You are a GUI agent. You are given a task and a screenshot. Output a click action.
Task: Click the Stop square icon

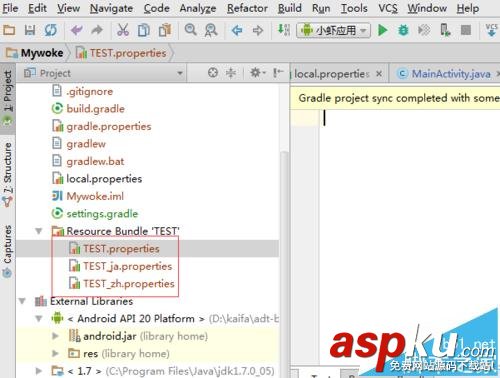click(x=466, y=30)
